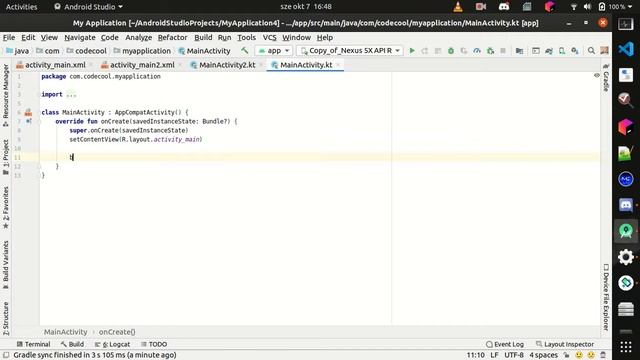640x360 pixels.
Task: Click the user avatar icon in toolbar
Action: pos(604,51)
